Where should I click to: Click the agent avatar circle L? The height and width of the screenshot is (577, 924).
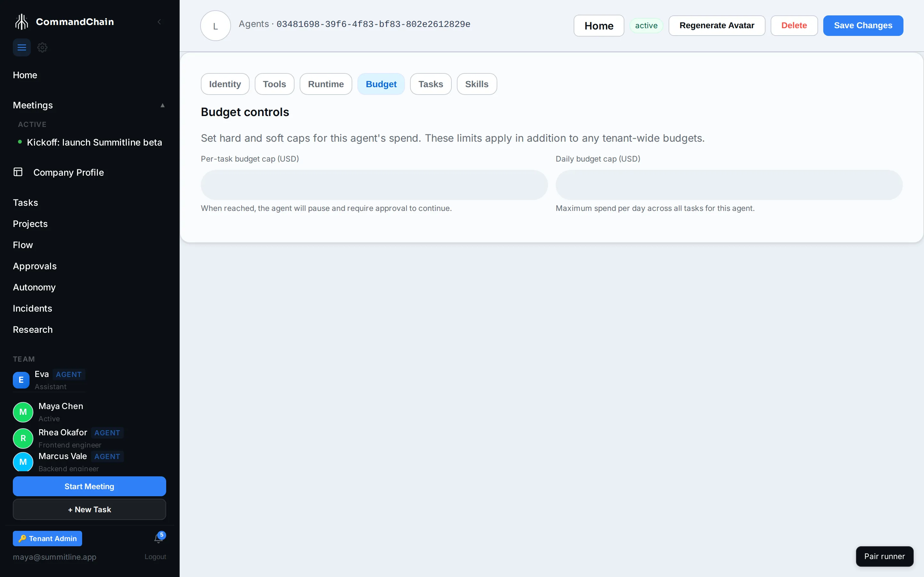pyautogui.click(x=215, y=26)
